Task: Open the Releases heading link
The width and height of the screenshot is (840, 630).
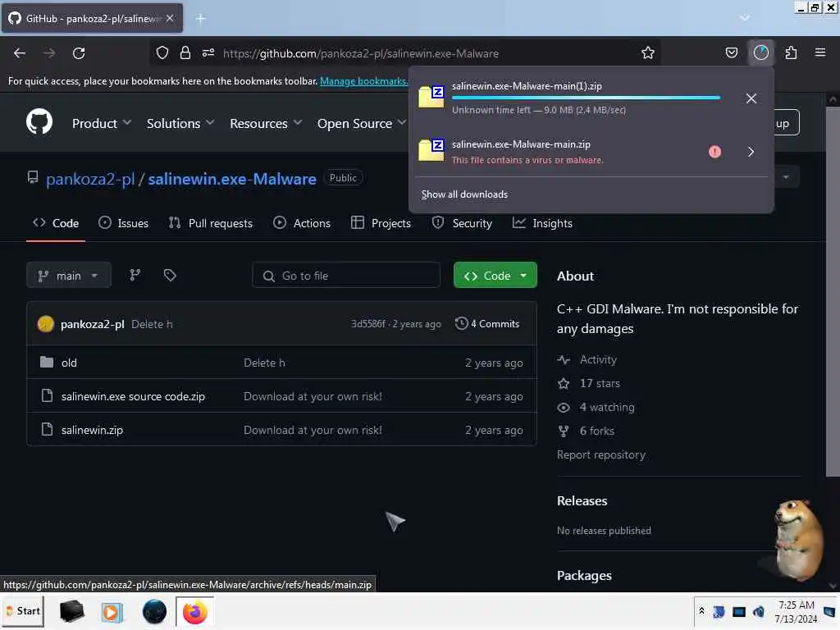Action: tap(582, 501)
